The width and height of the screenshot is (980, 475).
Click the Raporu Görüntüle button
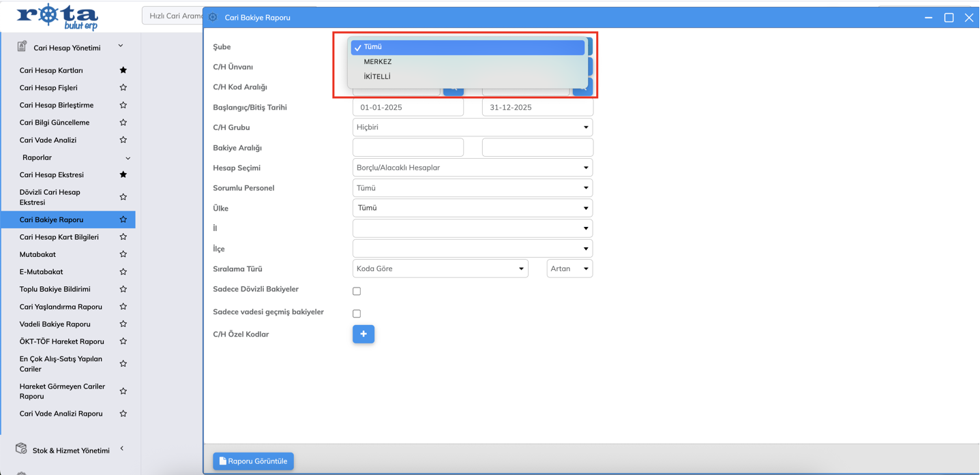[x=253, y=461]
